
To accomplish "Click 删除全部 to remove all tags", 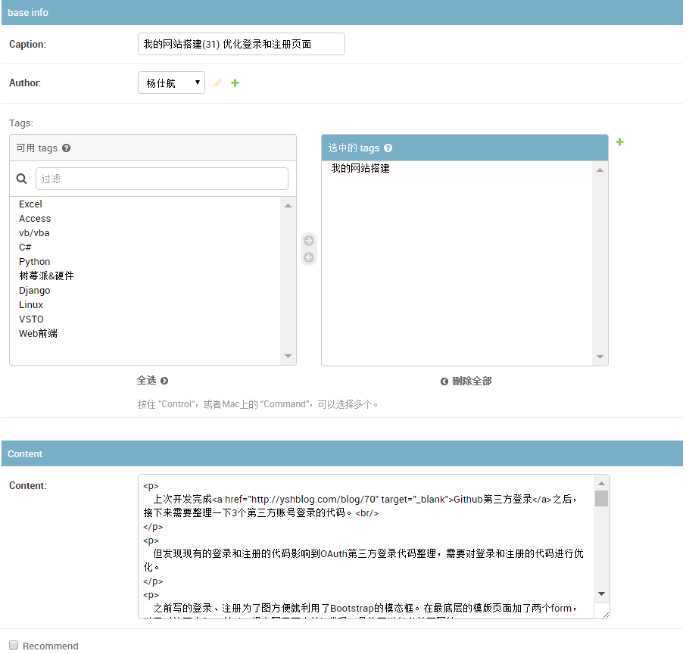I will pyautogui.click(x=466, y=381).
